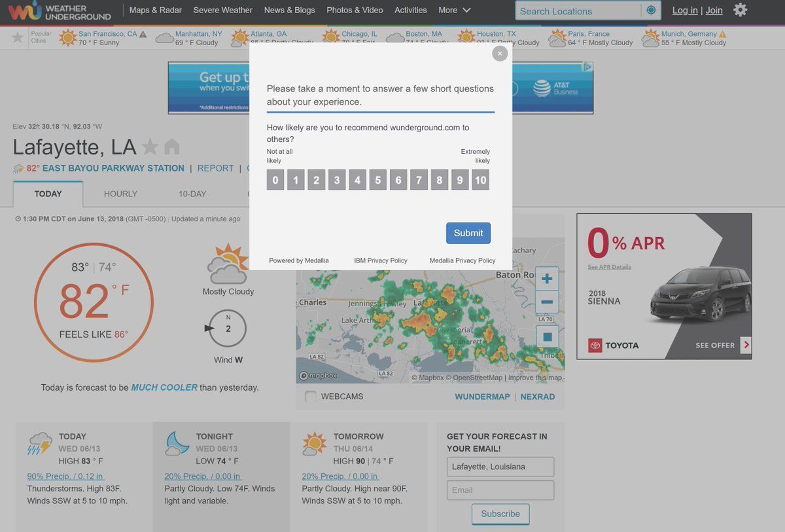
Task: Open the Photos & Video menu
Action: pyautogui.click(x=355, y=10)
